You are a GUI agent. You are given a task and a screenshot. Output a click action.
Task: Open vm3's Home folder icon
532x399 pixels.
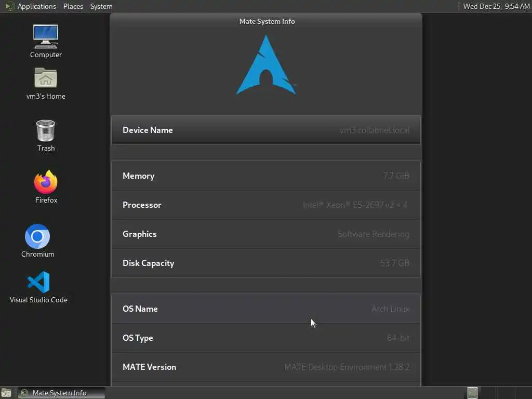(46, 84)
